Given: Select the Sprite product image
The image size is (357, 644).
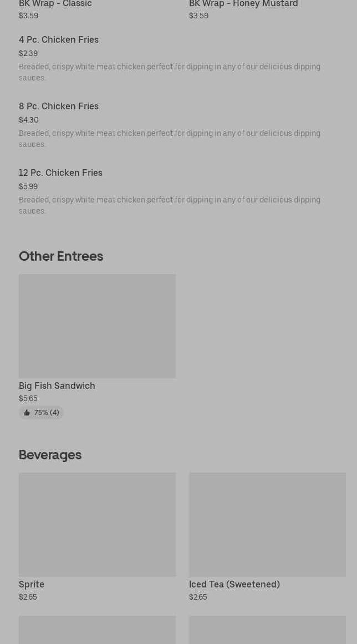Looking at the screenshot, I should (x=97, y=524).
